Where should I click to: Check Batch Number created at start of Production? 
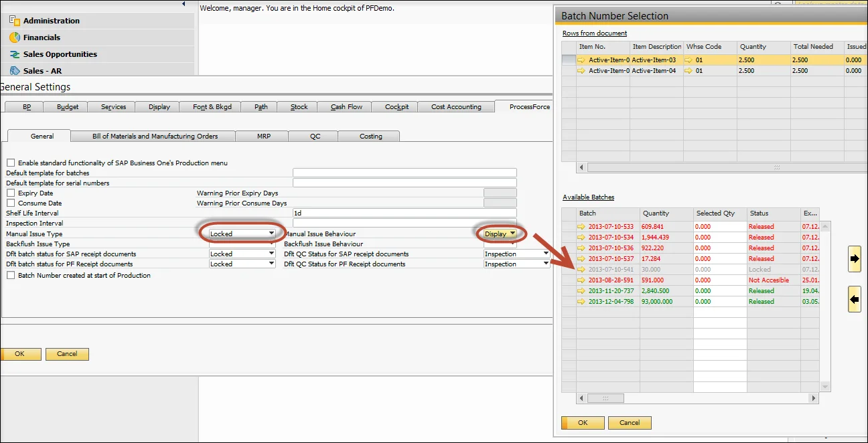pos(11,275)
